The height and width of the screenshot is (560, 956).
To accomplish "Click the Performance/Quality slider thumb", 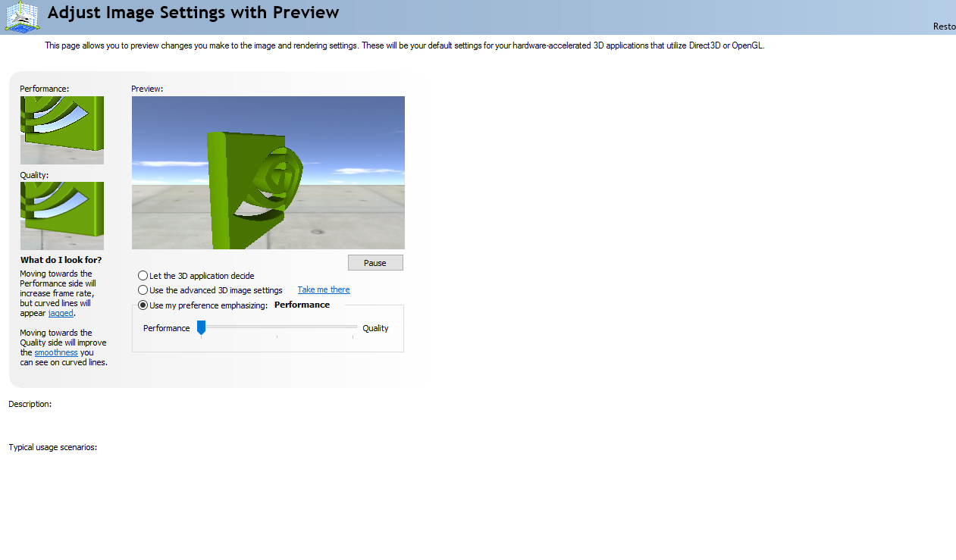I will coord(201,327).
